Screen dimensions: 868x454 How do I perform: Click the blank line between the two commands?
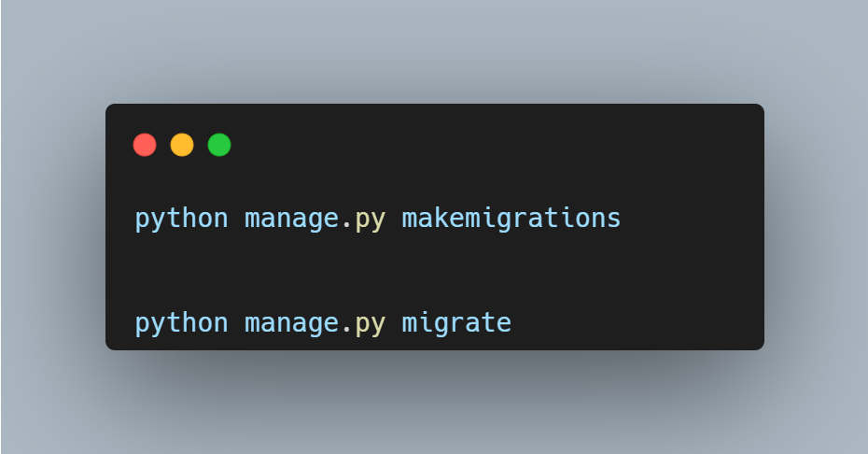point(373,271)
